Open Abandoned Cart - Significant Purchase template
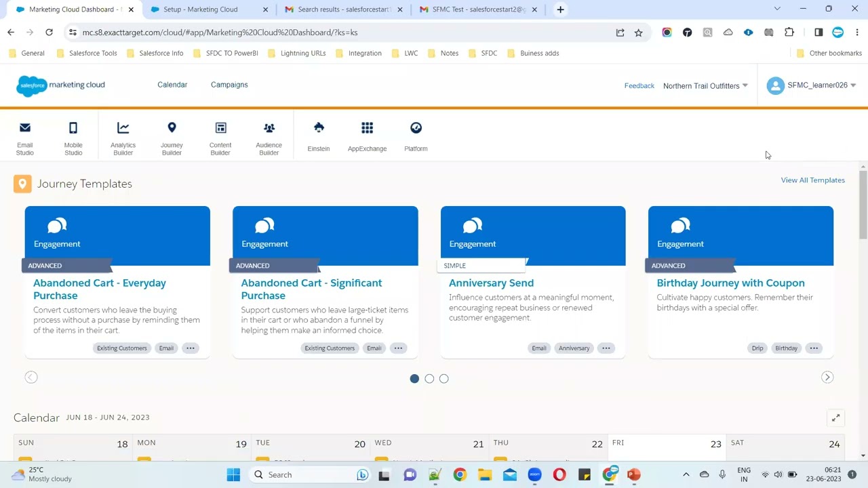Screen dimensions: 868x488 click(x=311, y=289)
